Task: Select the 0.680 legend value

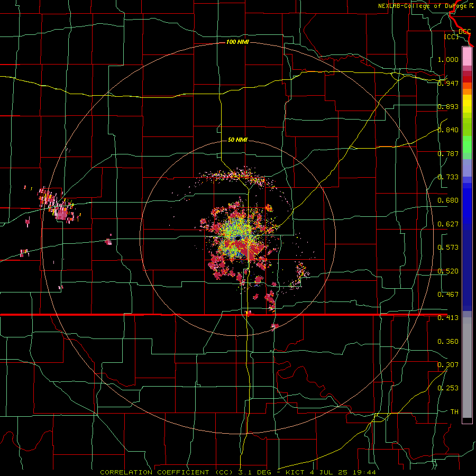Action: point(448,200)
